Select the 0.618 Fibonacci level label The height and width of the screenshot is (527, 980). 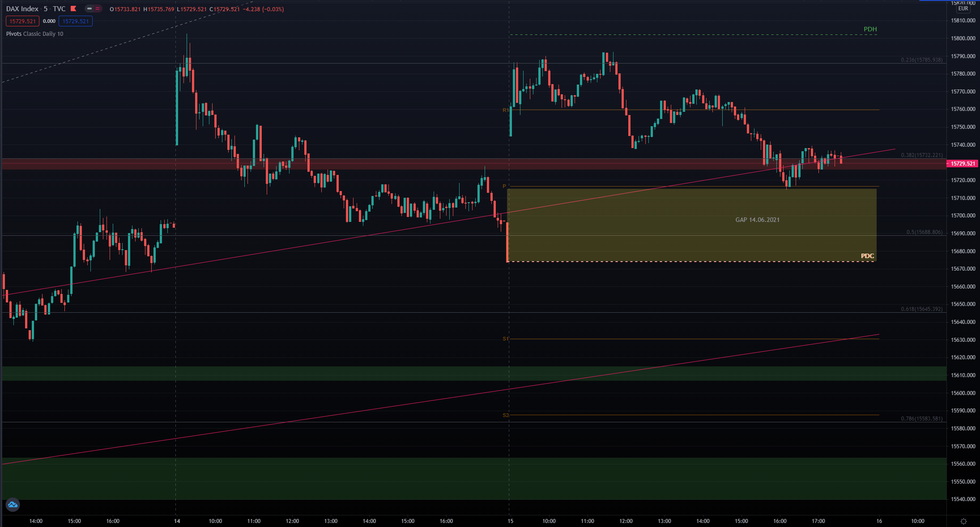921,309
